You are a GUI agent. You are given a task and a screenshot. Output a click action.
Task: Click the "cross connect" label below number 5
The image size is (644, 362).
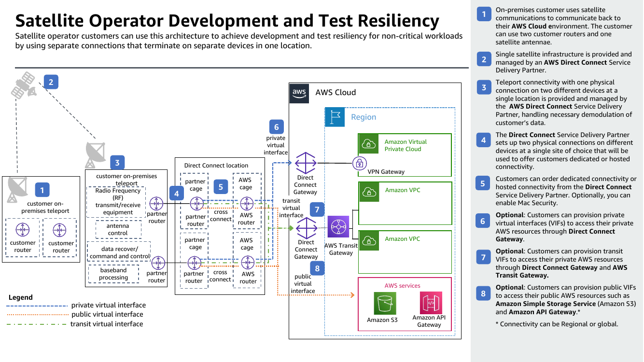[x=221, y=215]
